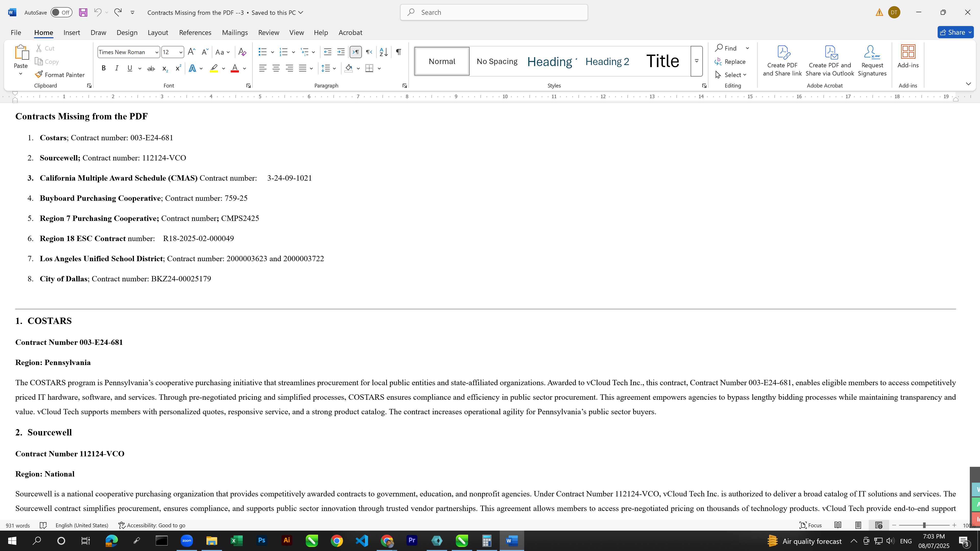Toggle Left-to-Right text direction

click(356, 52)
